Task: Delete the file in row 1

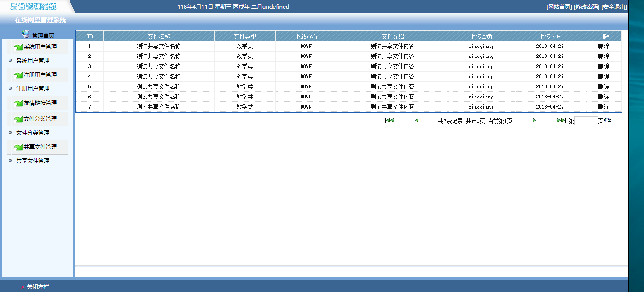Action: [x=603, y=46]
